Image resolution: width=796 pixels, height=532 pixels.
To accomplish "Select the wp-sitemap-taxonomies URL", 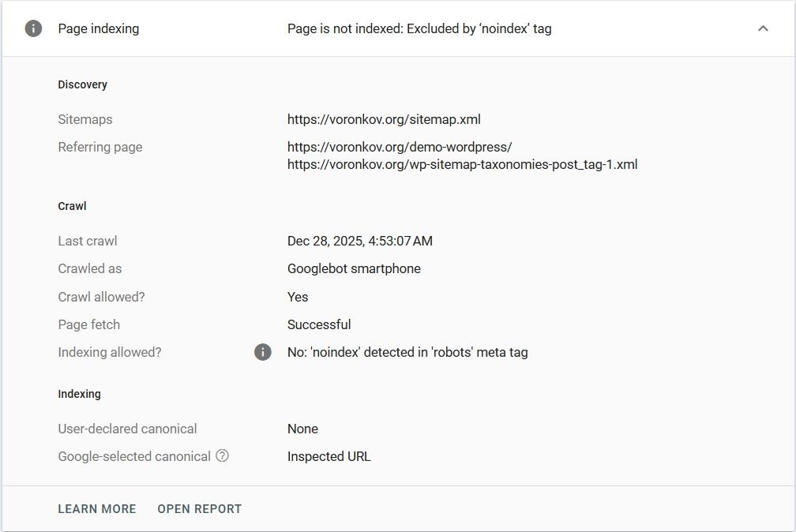I will [462, 164].
